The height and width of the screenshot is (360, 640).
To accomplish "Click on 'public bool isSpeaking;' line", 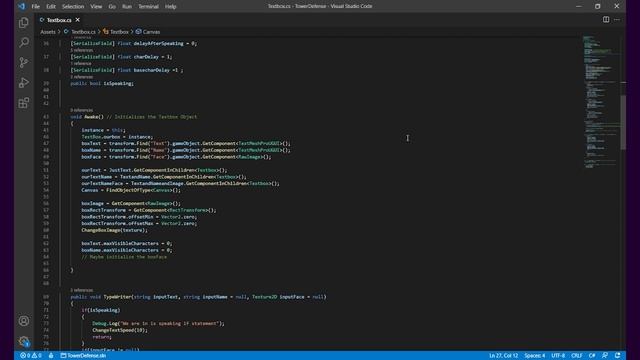I will coord(102,83).
